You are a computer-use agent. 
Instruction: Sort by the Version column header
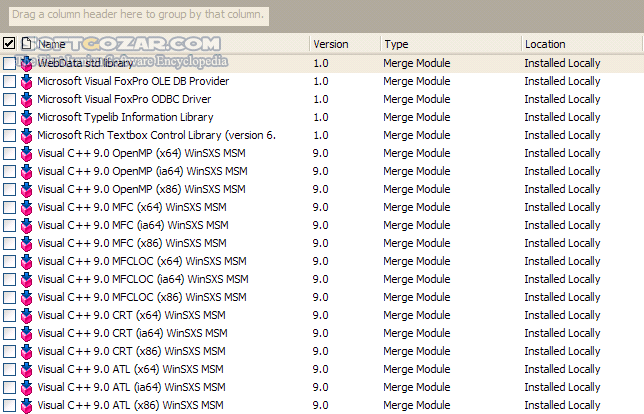(x=343, y=44)
